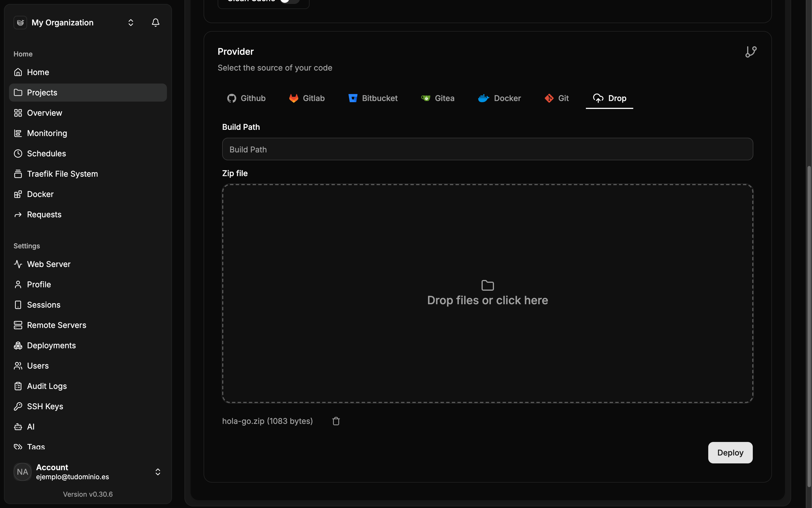This screenshot has height=508, width=812.
Task: Open Profile settings
Action: pyautogui.click(x=88, y=284)
